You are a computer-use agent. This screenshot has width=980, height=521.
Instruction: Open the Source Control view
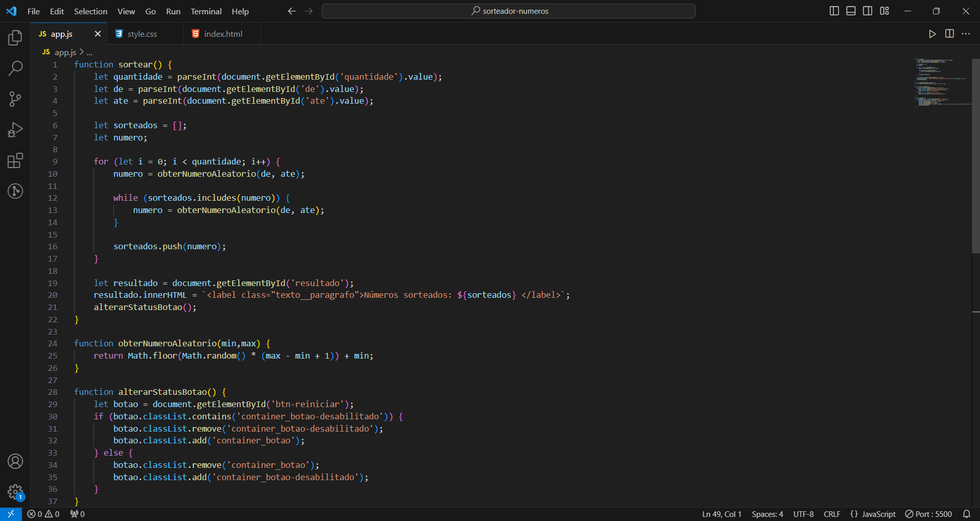[15, 99]
